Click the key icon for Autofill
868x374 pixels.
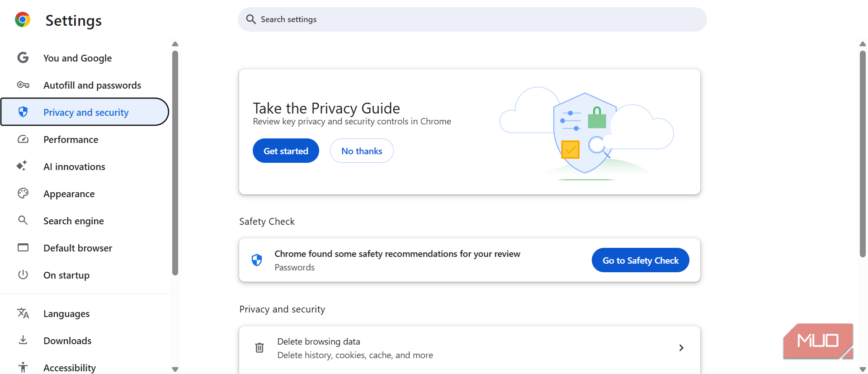(23, 85)
